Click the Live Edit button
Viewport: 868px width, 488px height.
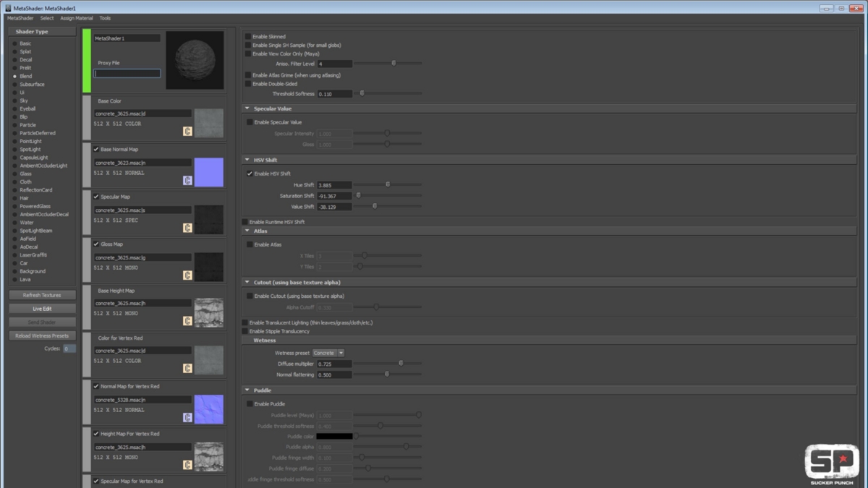(x=42, y=309)
